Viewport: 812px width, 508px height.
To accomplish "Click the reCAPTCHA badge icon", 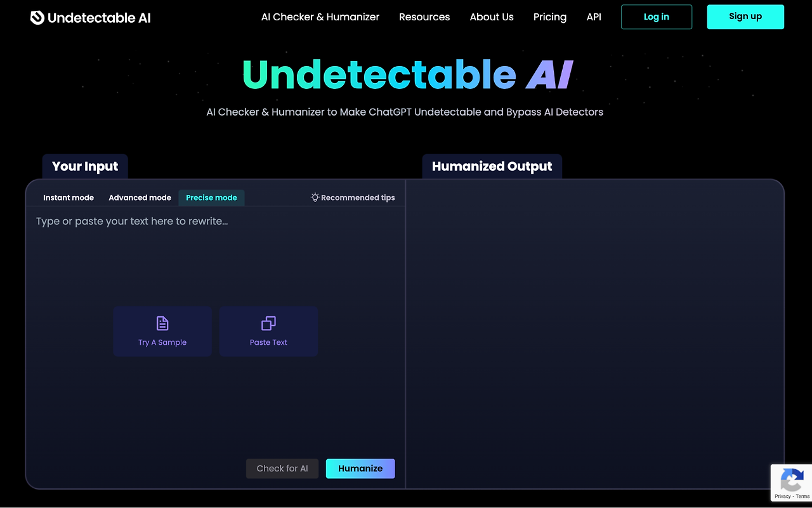I will pos(792,479).
